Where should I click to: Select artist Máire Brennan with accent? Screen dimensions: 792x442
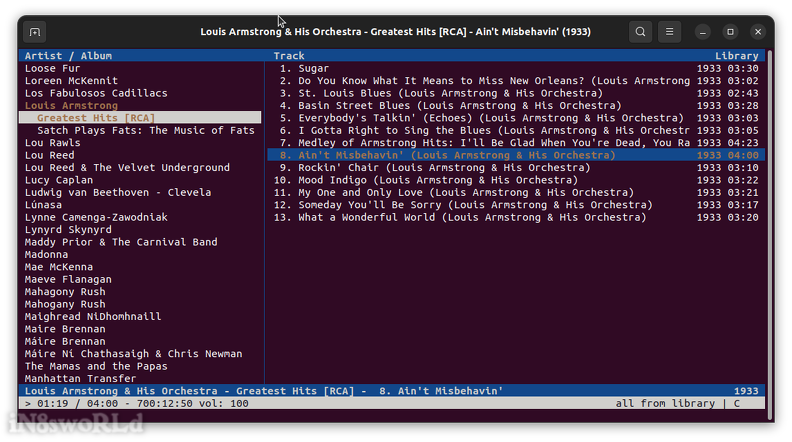[65, 341]
